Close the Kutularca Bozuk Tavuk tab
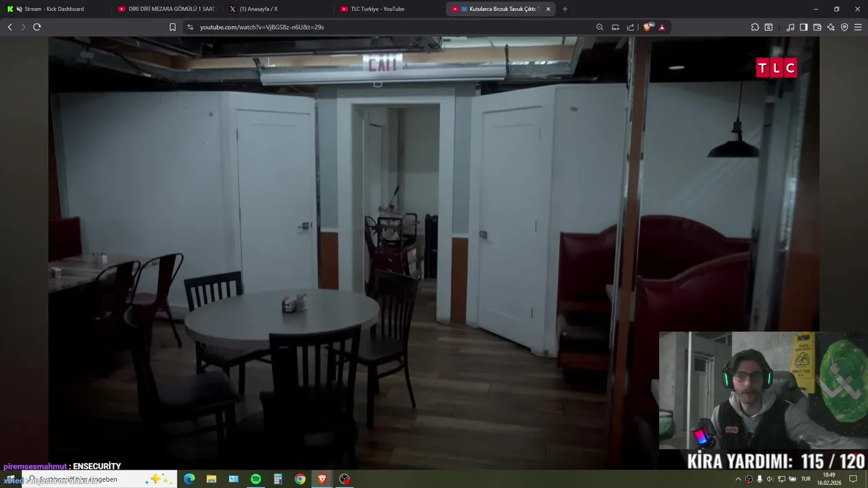The width and height of the screenshot is (868, 488). (548, 9)
